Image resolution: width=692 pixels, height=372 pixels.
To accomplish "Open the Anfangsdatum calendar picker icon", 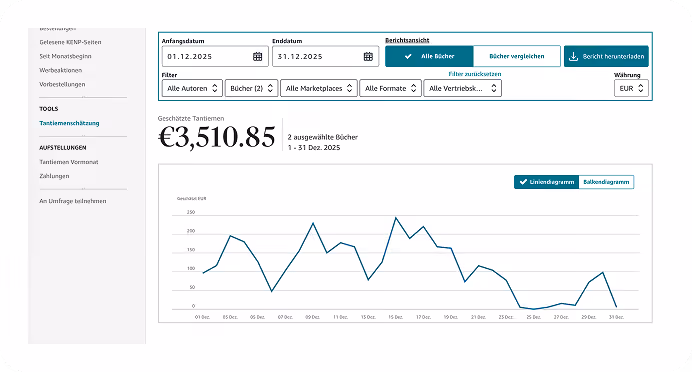I will point(257,56).
